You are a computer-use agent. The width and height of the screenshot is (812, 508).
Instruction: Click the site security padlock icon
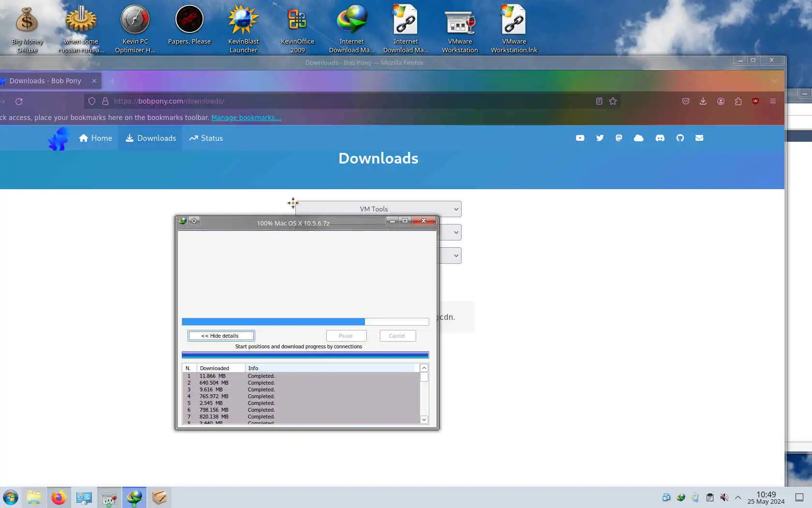click(x=105, y=101)
